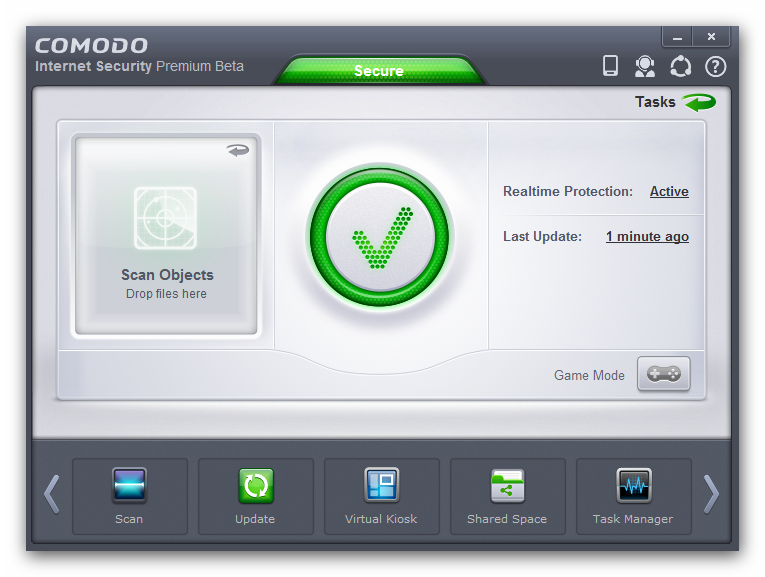Viewport: 765px width, 577px height.
Task: Open Virtual Kiosk shortcut
Action: 382,497
